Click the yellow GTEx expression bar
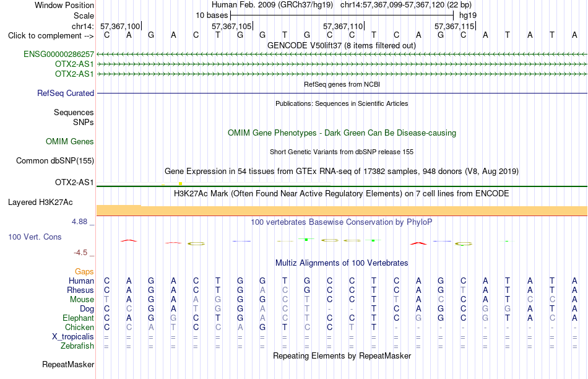 pyautogui.click(x=180, y=183)
